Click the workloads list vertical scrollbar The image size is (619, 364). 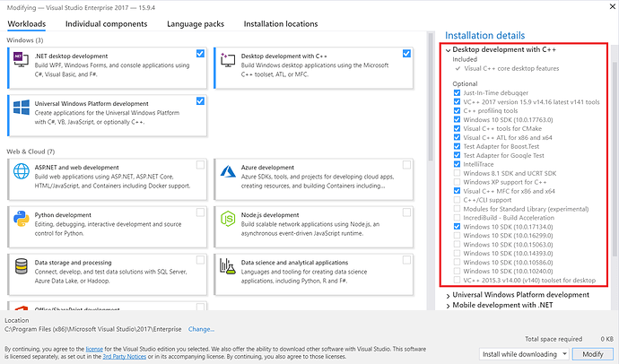[431, 97]
